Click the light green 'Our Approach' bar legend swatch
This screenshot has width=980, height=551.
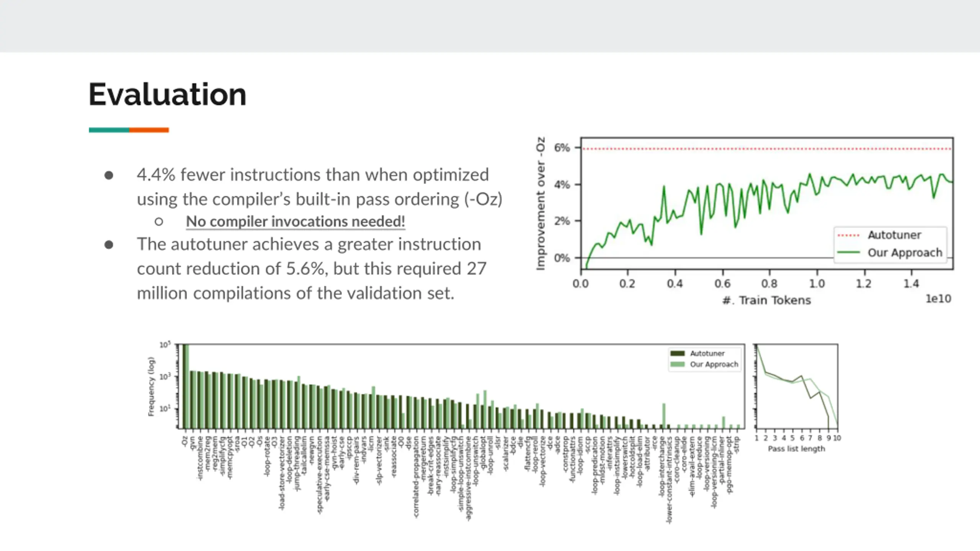(x=677, y=364)
